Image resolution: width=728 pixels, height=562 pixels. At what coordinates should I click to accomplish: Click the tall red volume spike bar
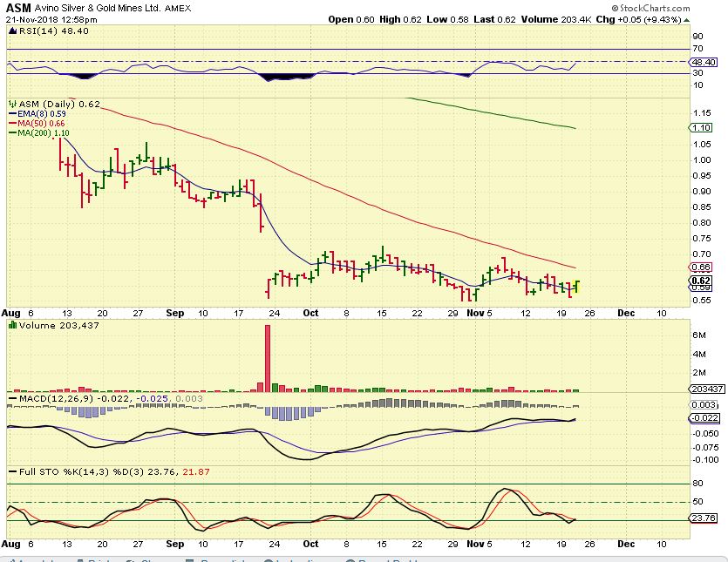pyautogui.click(x=268, y=358)
